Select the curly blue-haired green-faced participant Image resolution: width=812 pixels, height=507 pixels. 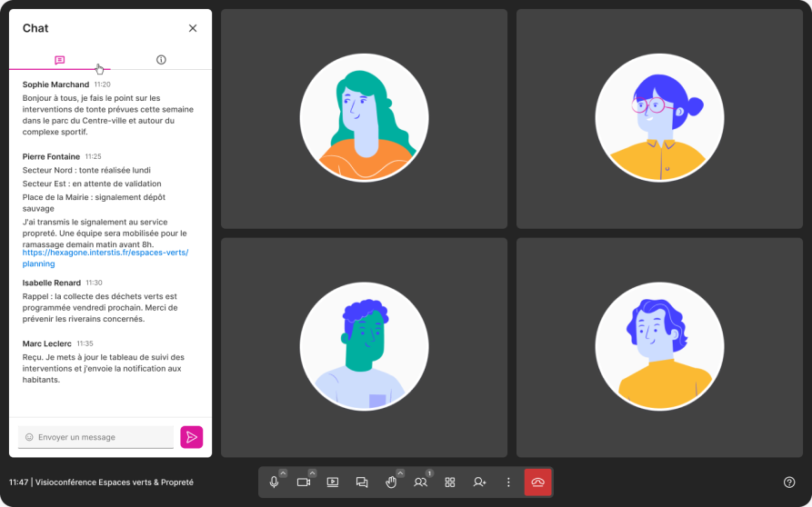(x=364, y=347)
